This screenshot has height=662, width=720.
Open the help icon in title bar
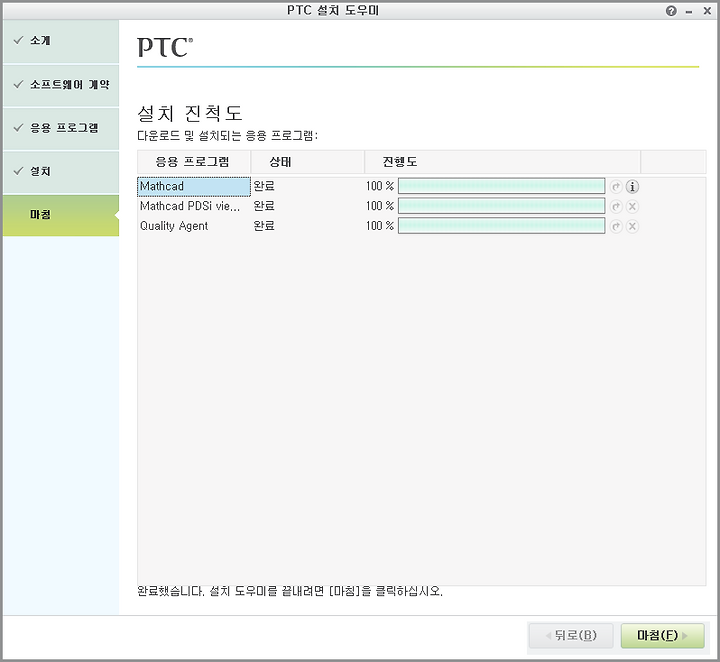pyautogui.click(x=671, y=11)
